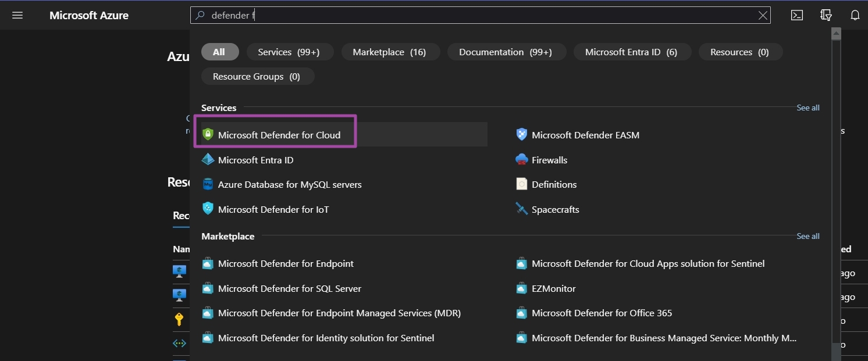The image size is (868, 361).
Task: Click the Microsoft Entra ID icon
Action: click(208, 160)
